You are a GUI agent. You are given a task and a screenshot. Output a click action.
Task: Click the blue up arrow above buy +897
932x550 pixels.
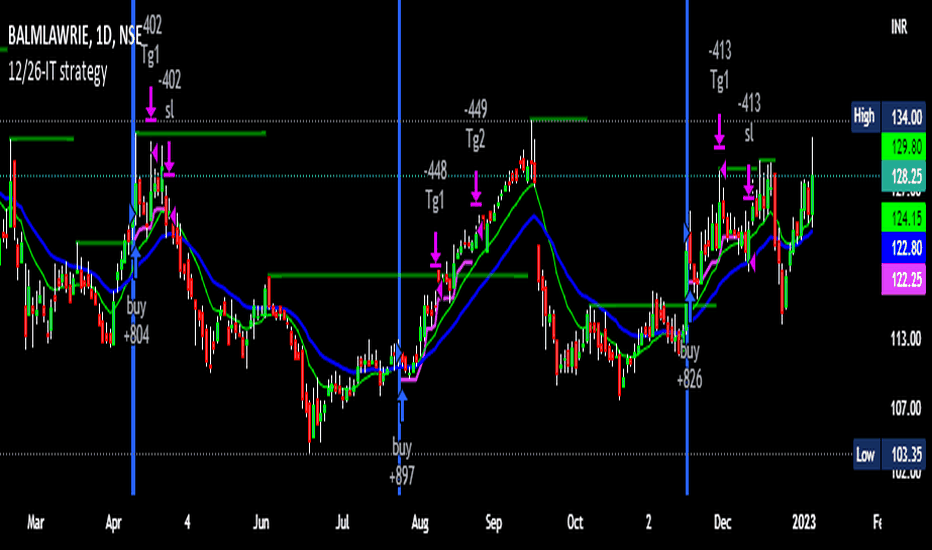coord(402,406)
